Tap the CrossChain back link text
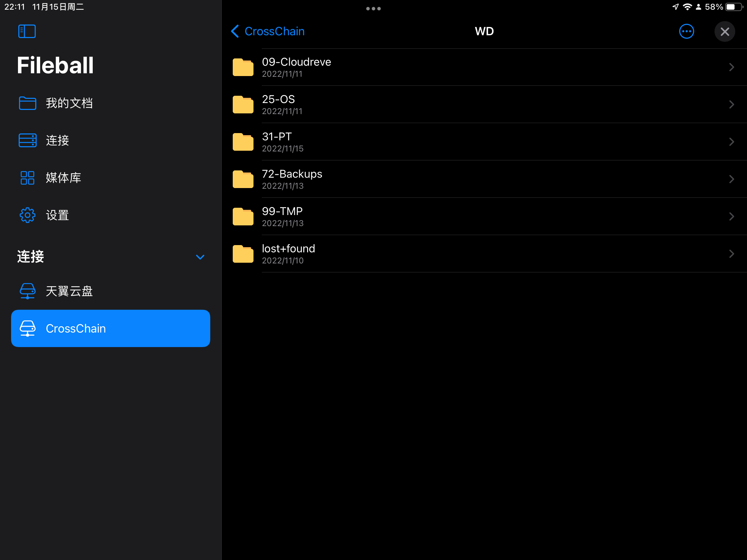 point(275,31)
